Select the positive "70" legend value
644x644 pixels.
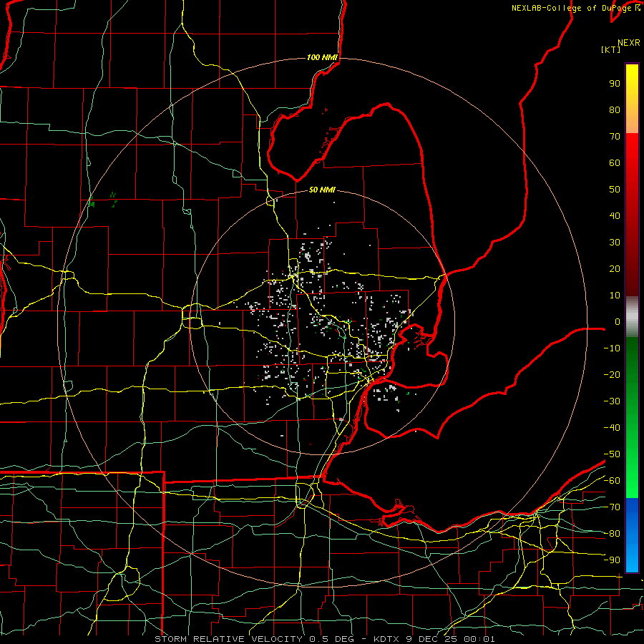615,137
